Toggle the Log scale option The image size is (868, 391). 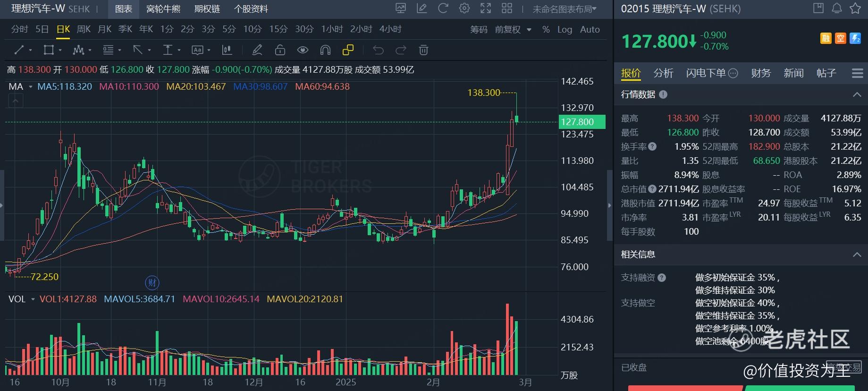565,29
